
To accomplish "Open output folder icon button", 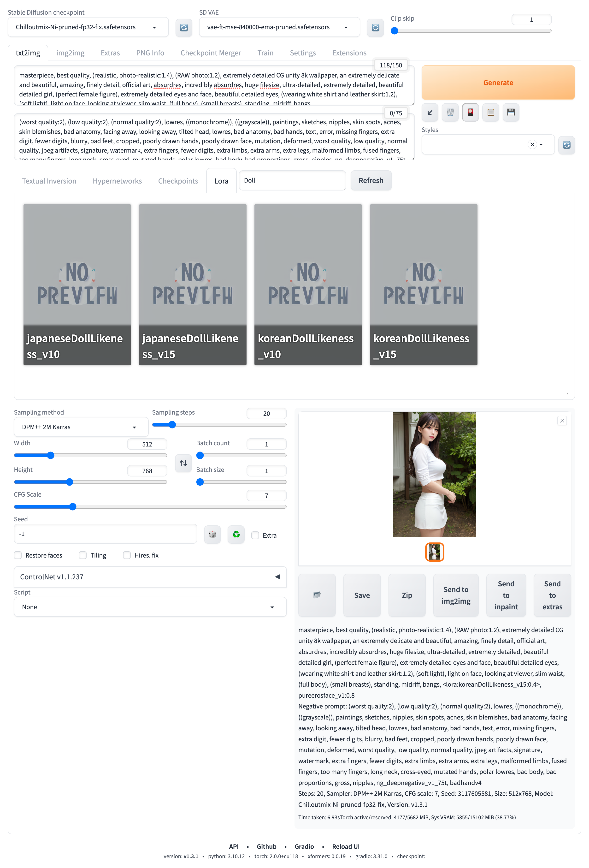I will pos(317,595).
